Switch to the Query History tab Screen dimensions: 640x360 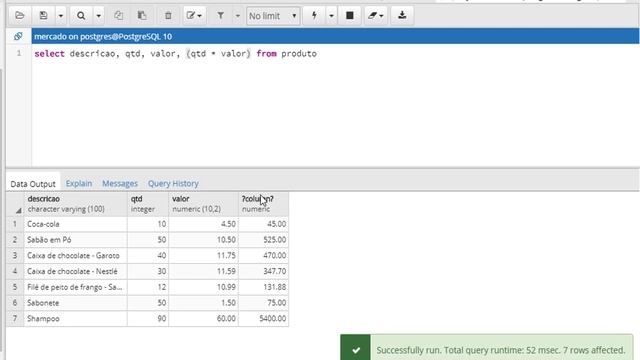[173, 183]
